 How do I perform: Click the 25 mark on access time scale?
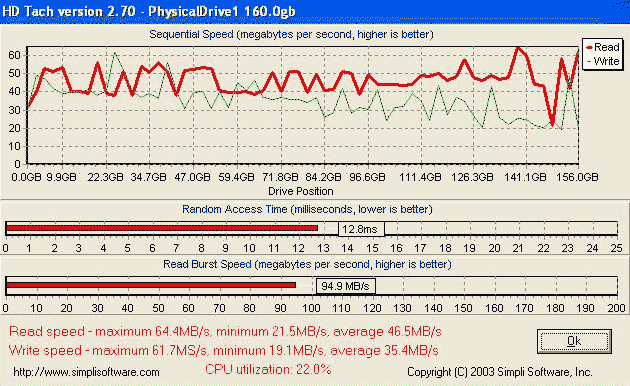pyautogui.click(x=616, y=248)
